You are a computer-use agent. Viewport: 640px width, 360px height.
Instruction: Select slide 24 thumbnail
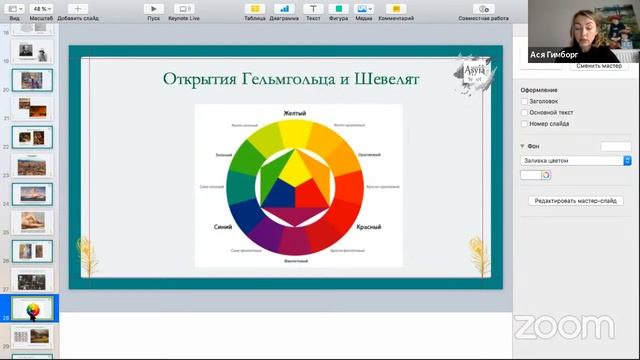pyautogui.click(x=32, y=194)
